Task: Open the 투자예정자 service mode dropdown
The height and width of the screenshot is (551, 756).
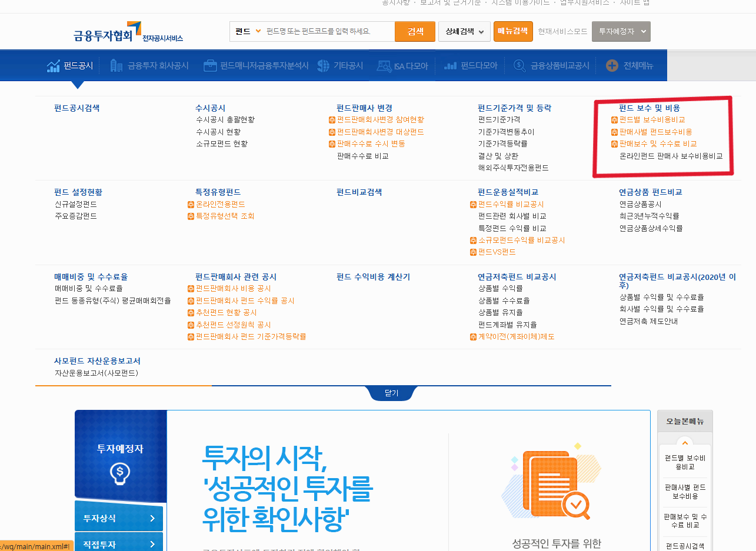Action: tap(621, 31)
